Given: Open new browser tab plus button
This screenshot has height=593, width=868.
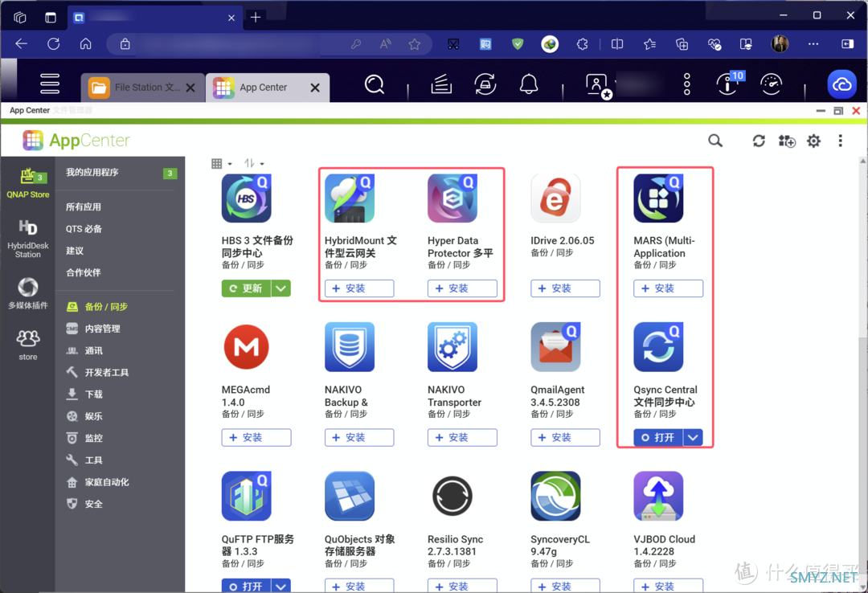Looking at the screenshot, I should 256,17.
